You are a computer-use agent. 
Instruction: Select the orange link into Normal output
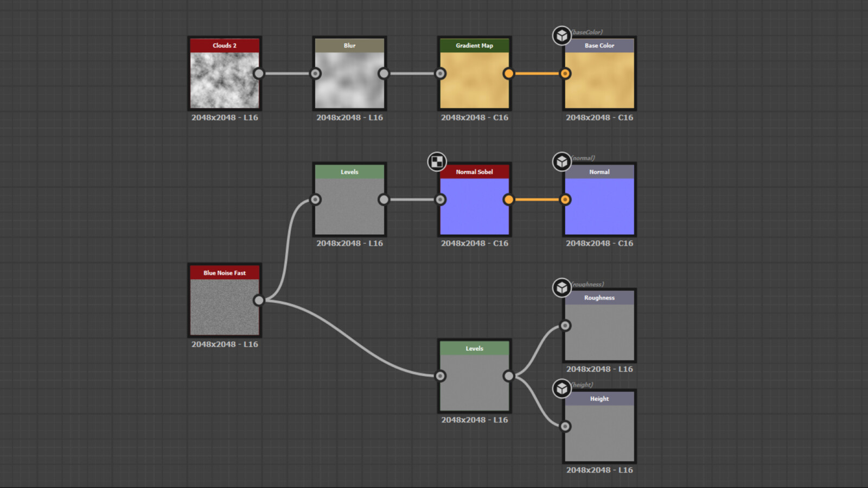(537, 200)
